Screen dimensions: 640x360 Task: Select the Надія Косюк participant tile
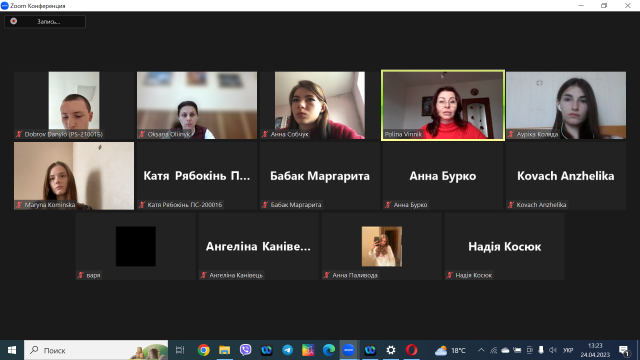click(504, 247)
